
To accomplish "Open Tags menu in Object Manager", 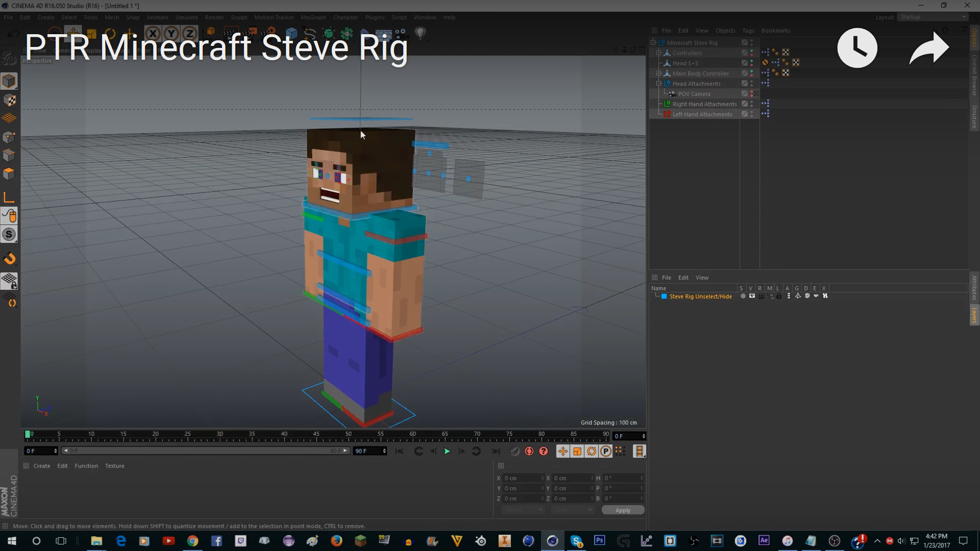I will (748, 31).
